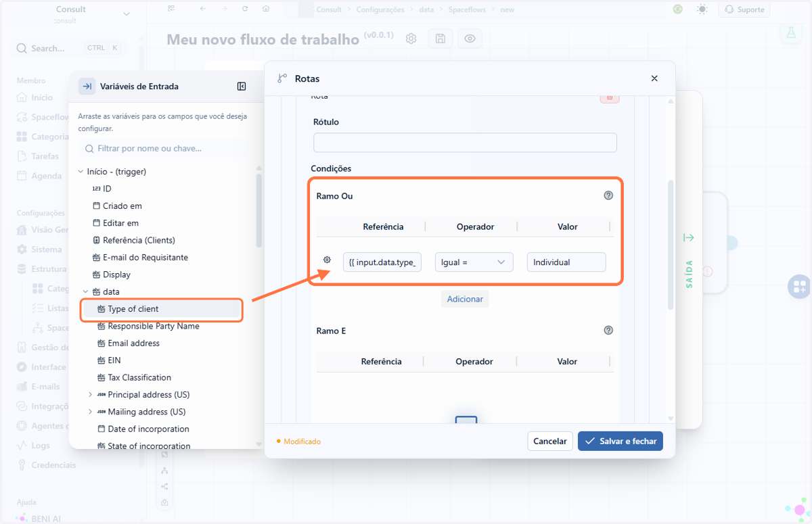Switch language with the Brazil flag icon
This screenshot has width=812, height=524.
click(678, 9)
